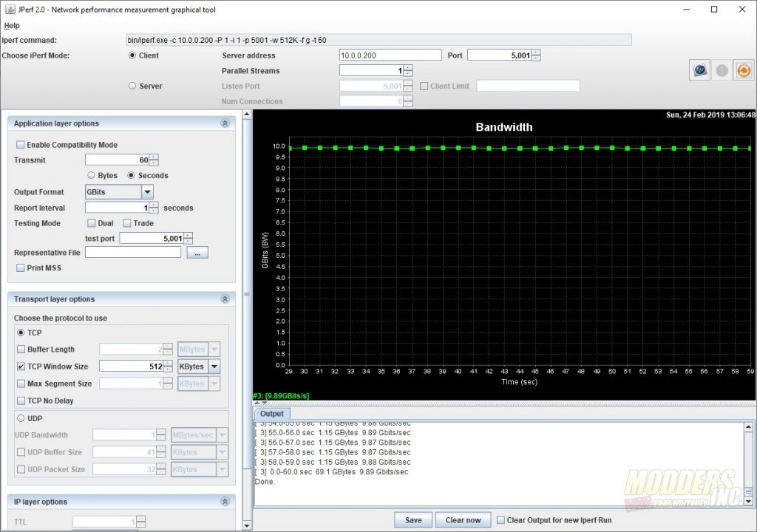This screenshot has width=757, height=532.
Task: Click the 'Done.' output line
Action: click(x=265, y=482)
